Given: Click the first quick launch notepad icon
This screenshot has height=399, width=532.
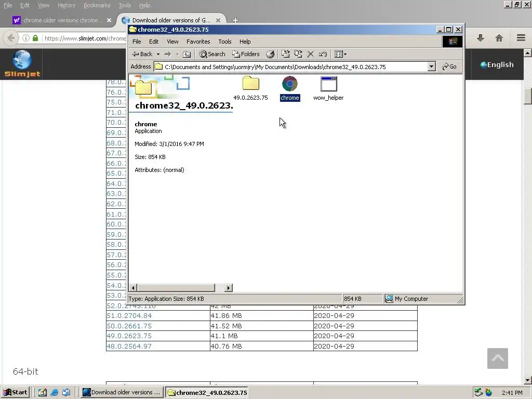Looking at the screenshot, I should coord(43,393).
